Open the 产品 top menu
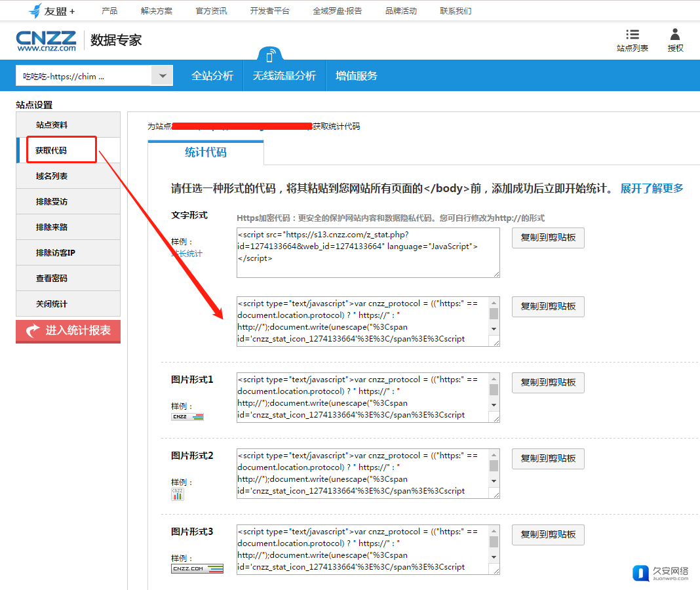This screenshot has width=700, height=590. pyautogui.click(x=109, y=10)
